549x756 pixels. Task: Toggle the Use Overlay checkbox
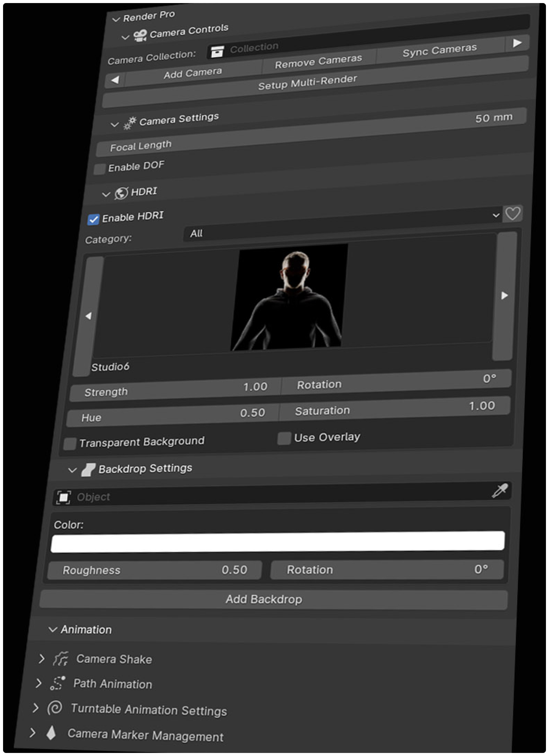pyautogui.click(x=284, y=438)
